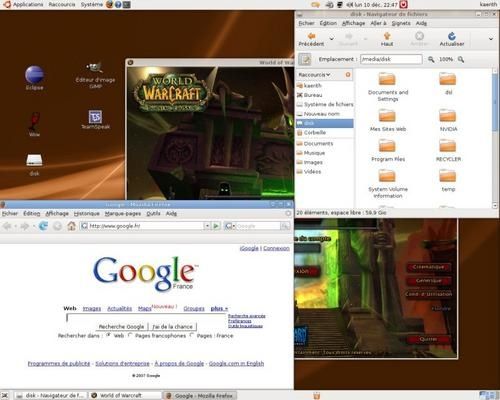Click the Recherche Google button

point(121,327)
